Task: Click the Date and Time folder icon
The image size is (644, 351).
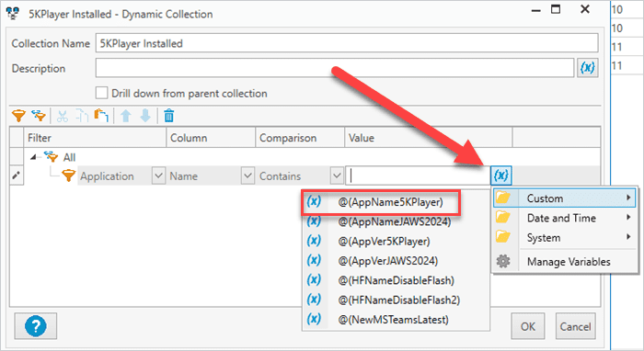Action: (503, 218)
